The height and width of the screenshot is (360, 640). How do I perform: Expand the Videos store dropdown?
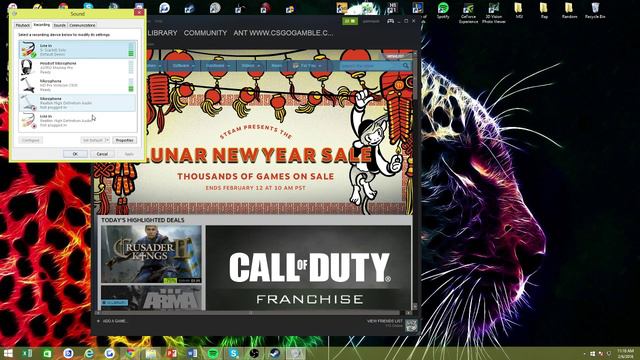(250, 66)
